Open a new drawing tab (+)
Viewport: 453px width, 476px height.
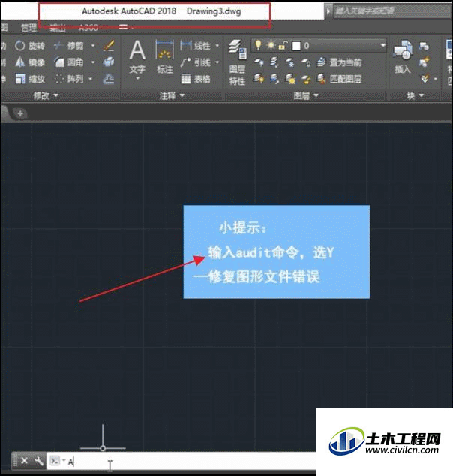click(20, 113)
